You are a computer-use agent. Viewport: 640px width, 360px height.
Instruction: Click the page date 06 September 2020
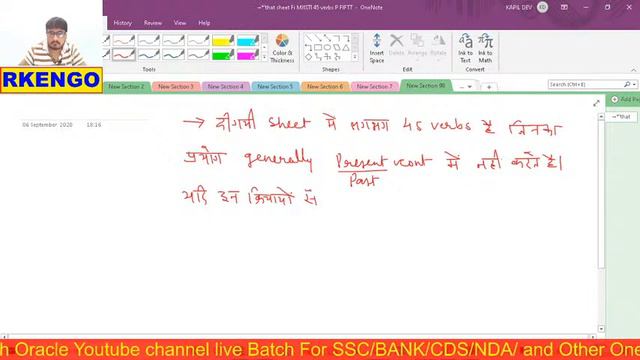[x=47, y=125]
